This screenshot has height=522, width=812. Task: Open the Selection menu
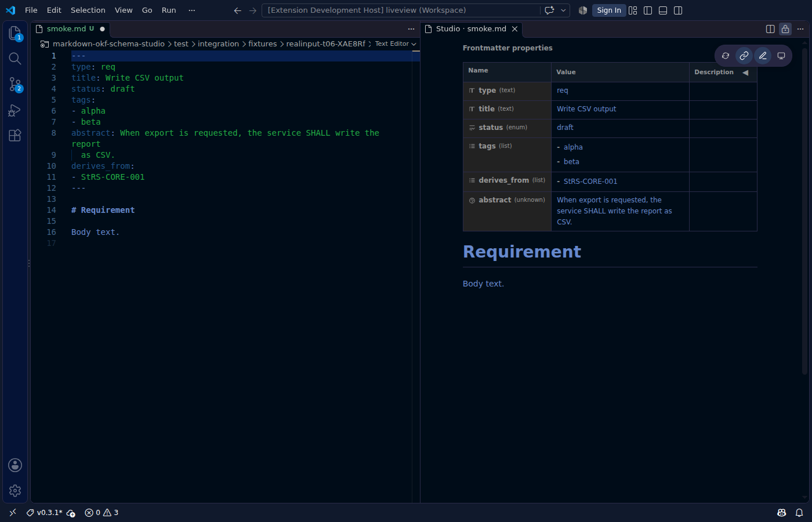pyautogui.click(x=88, y=10)
